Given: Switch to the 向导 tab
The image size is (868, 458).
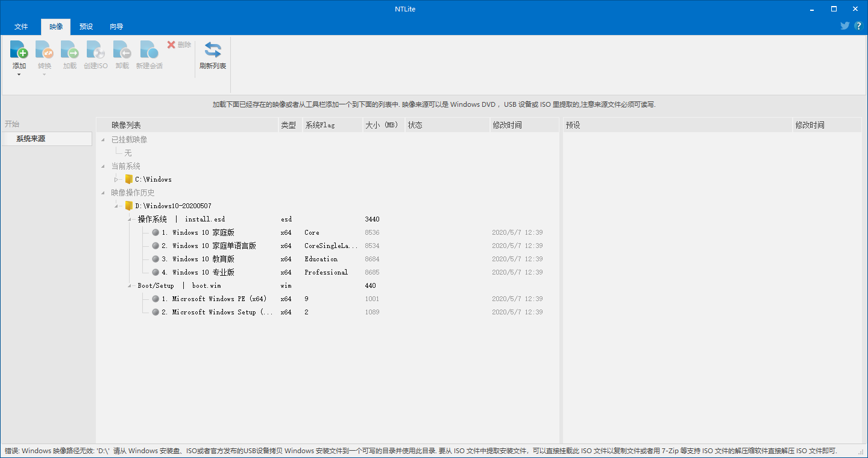Looking at the screenshot, I should click(x=116, y=27).
